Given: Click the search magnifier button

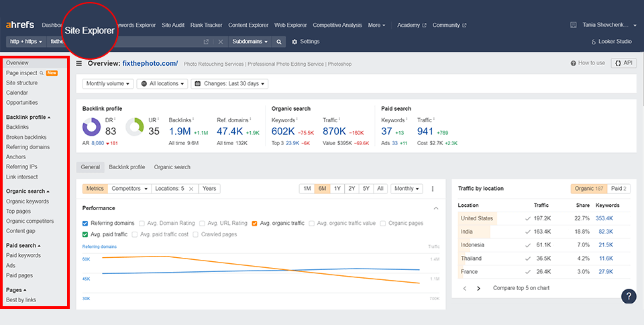Looking at the screenshot, I should click(x=279, y=42).
